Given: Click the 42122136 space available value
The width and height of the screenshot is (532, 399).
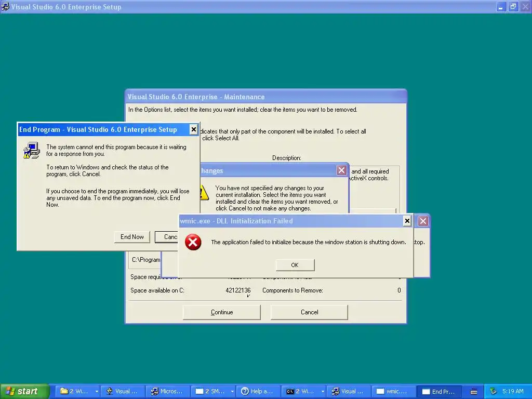Looking at the screenshot, I should tap(238, 290).
